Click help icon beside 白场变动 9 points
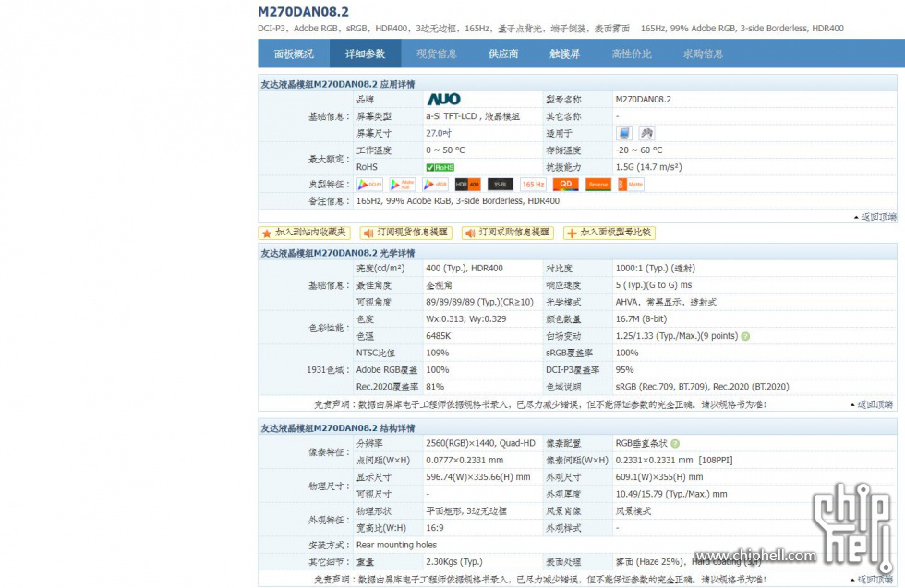Viewport: 905px width, 588px height. click(x=745, y=336)
